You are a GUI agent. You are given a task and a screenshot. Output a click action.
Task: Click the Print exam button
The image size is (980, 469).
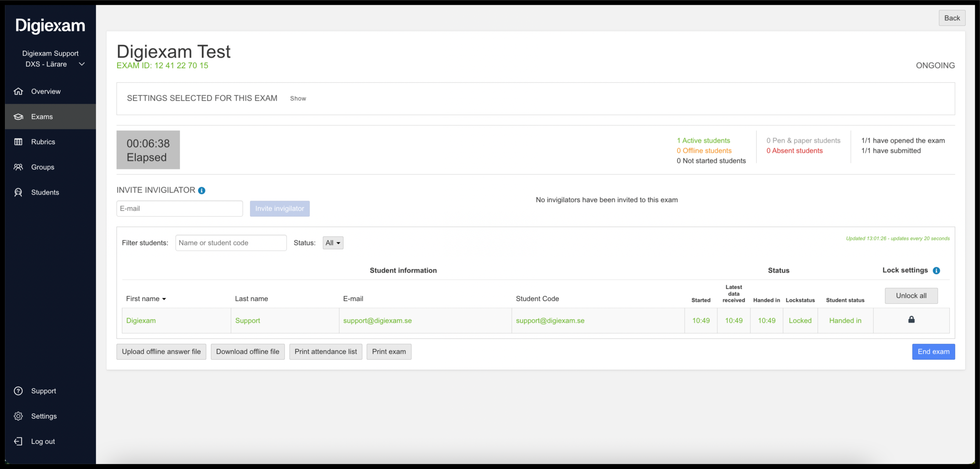click(389, 351)
